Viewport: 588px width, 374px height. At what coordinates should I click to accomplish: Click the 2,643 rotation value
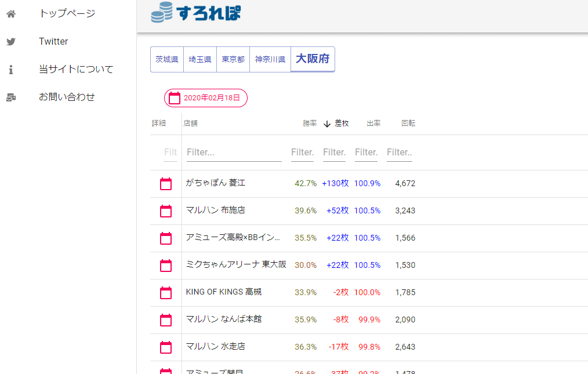405,347
